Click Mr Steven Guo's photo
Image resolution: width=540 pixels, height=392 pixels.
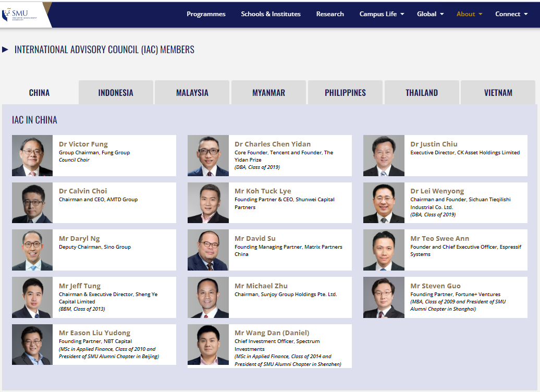[384, 297]
